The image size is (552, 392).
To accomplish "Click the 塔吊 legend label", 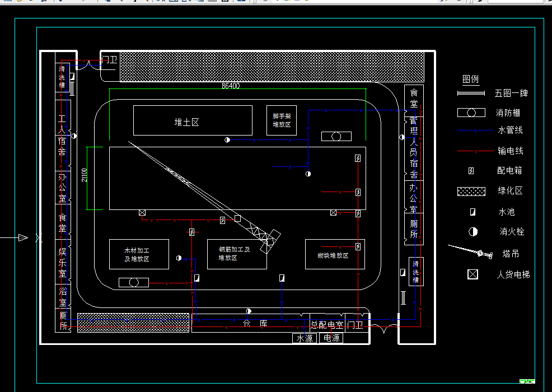I will (511, 254).
